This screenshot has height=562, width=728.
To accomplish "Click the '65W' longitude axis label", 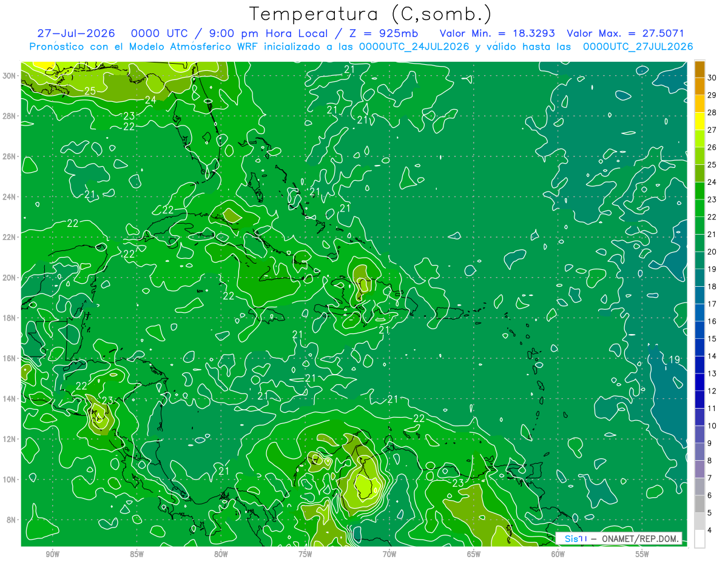I will tap(474, 554).
